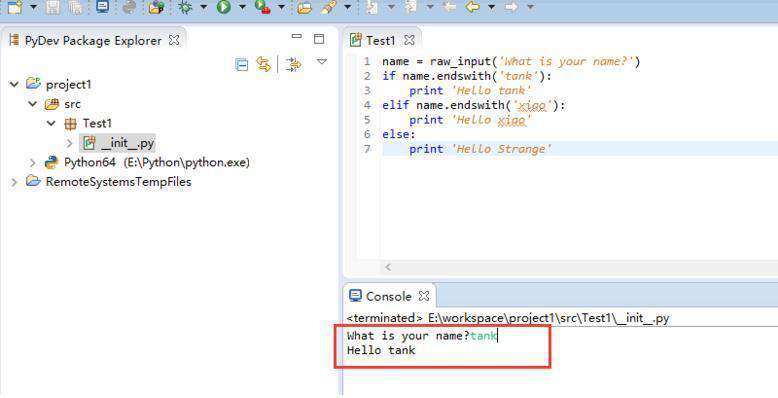Click the "What is your name?tank" console line
Screen dimensions: 778x398
[x=422, y=336]
